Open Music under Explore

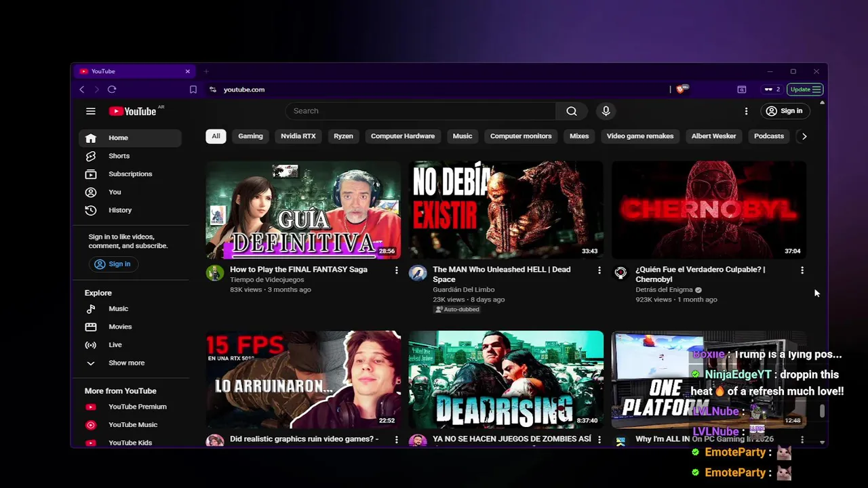[130, 308]
